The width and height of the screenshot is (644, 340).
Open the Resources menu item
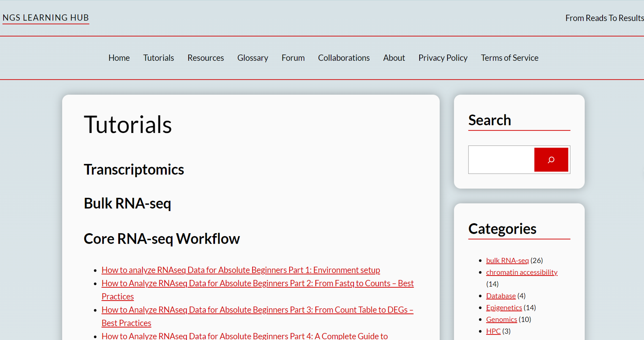[205, 58]
